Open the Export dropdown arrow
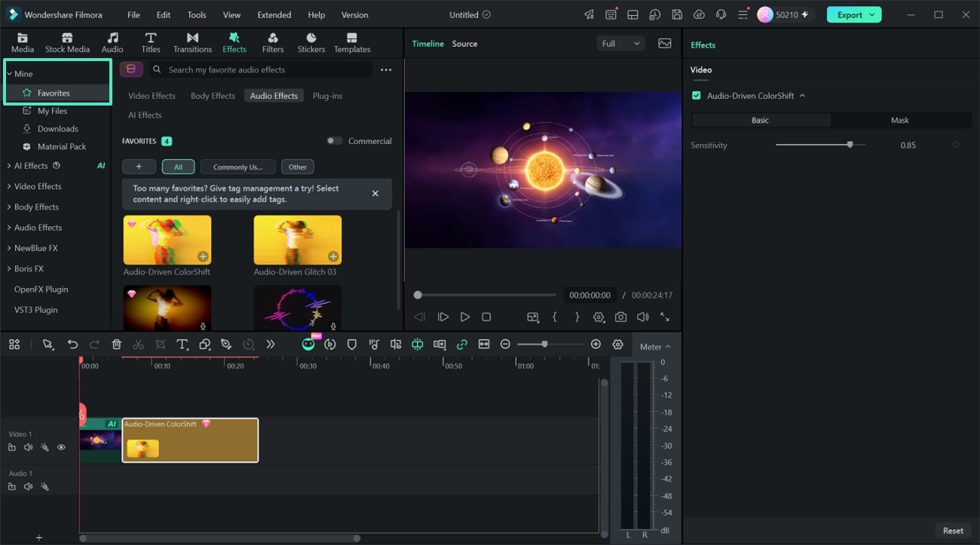 872,14
